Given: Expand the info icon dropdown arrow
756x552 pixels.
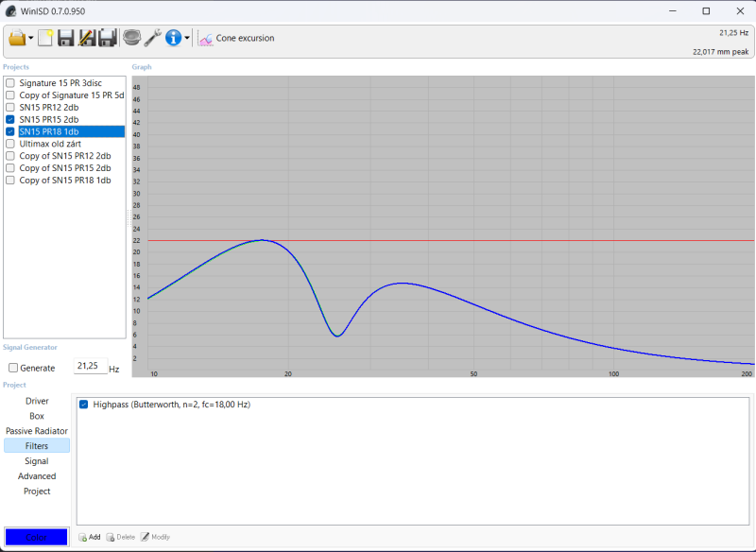Looking at the screenshot, I should pyautogui.click(x=187, y=38).
